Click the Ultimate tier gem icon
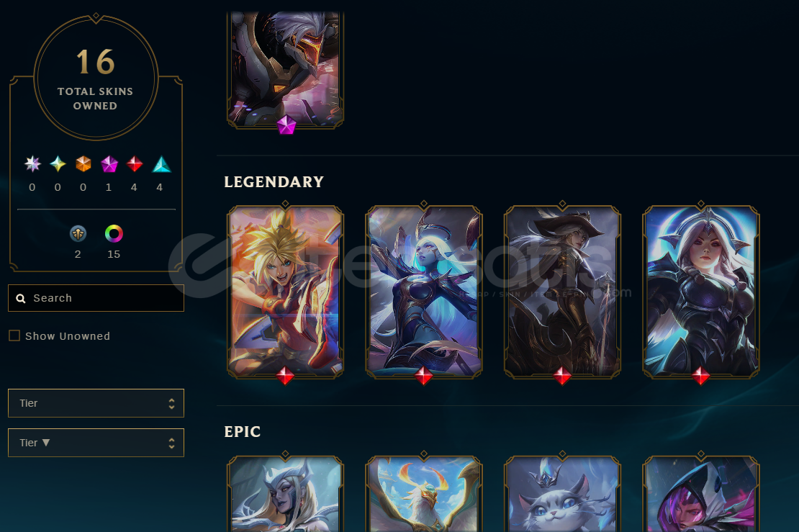This screenshot has width=799, height=532. pyautogui.click(x=58, y=164)
